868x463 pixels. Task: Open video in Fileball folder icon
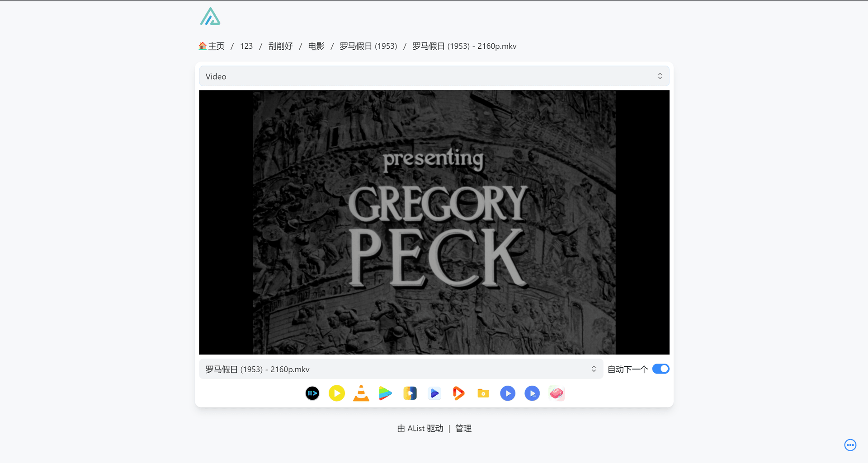pos(483,393)
